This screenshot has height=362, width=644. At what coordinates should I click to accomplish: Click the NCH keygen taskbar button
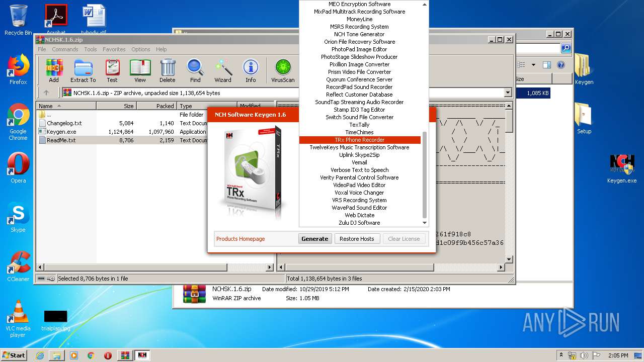[x=142, y=355]
